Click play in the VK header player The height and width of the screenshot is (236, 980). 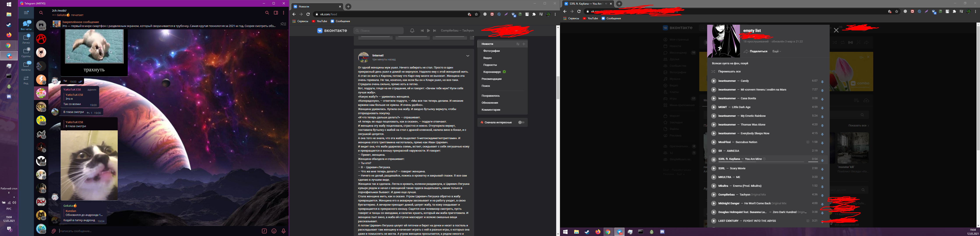pyautogui.click(x=428, y=30)
